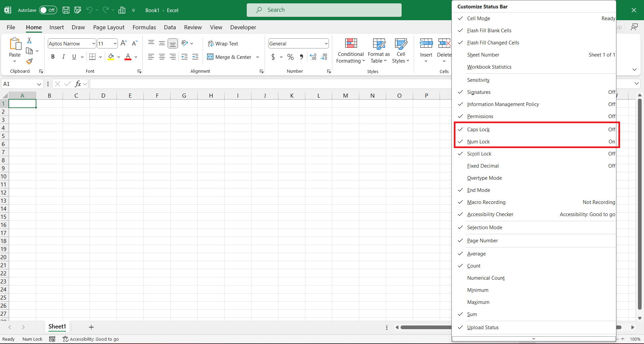Open the font size dropdown
This screenshot has width=644, height=344.
pyautogui.click(x=115, y=43)
